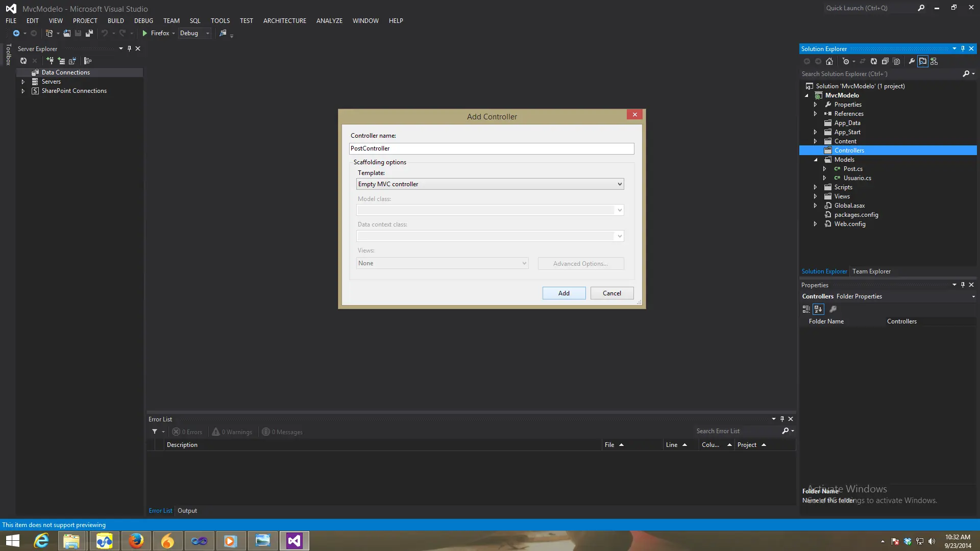This screenshot has height=551, width=980.
Task: Toggle auto-hide pin for Properties panel
Action: [963, 285]
